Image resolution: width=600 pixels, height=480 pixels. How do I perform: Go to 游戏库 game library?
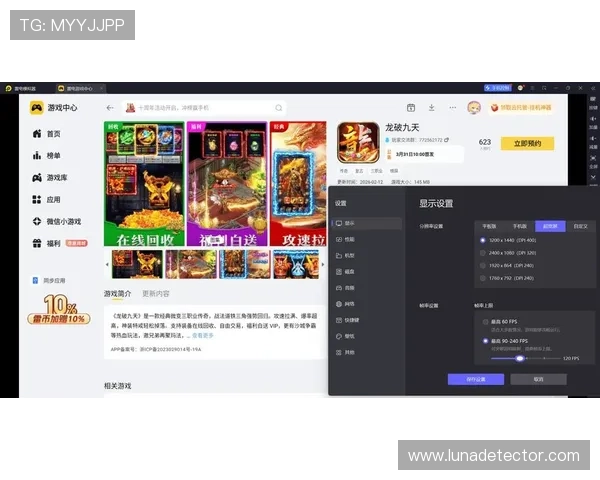tap(50, 178)
